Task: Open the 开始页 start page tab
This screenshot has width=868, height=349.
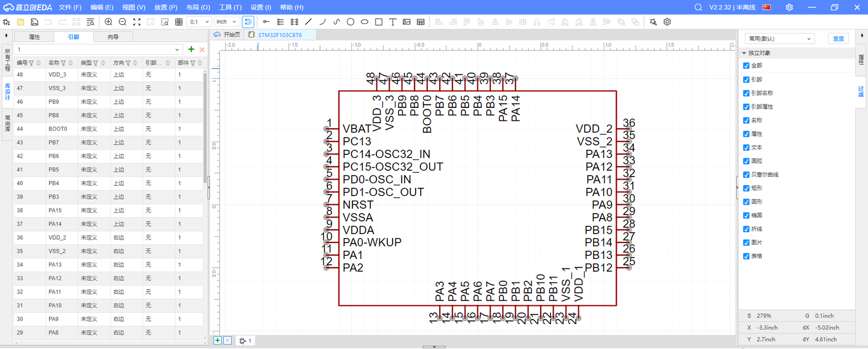Action: [227, 35]
